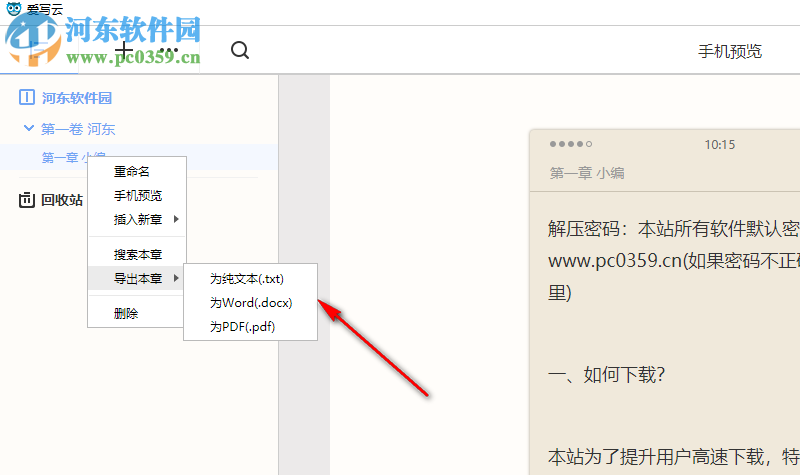Click the www.pc0359.cn text in preview

pyautogui.click(x=615, y=261)
